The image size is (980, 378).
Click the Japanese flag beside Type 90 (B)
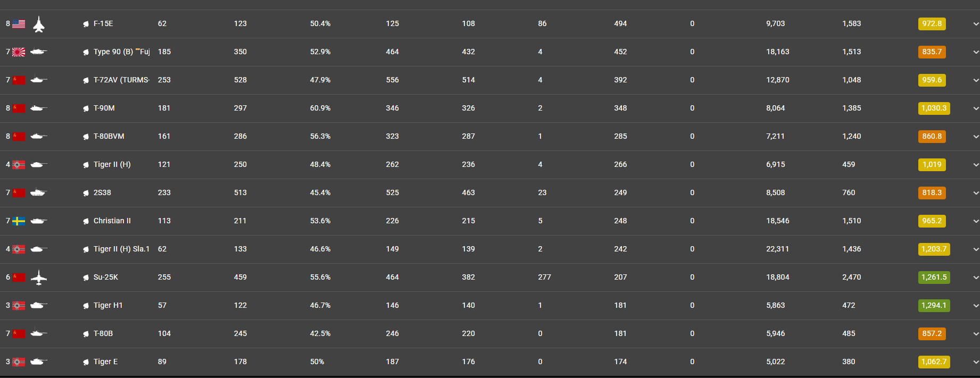[x=19, y=52]
